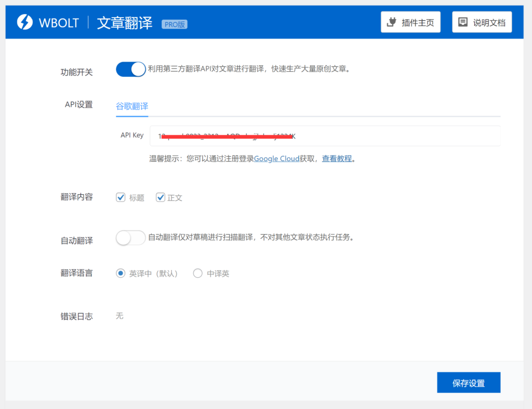Viewport: 532px width, 409px height.
Task: Click the PRO版 badge
Action: pyautogui.click(x=175, y=24)
